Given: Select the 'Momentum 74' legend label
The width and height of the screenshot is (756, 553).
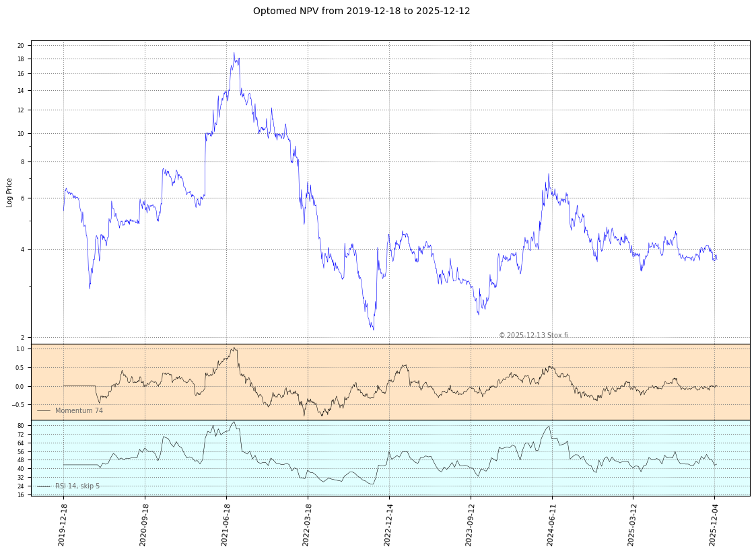Looking at the screenshot, I should coord(79,410).
